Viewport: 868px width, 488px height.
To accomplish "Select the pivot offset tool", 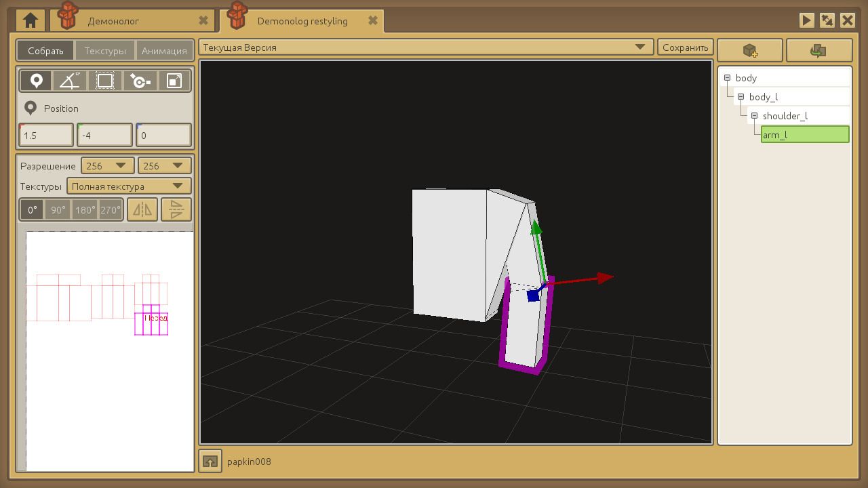I will click(140, 81).
